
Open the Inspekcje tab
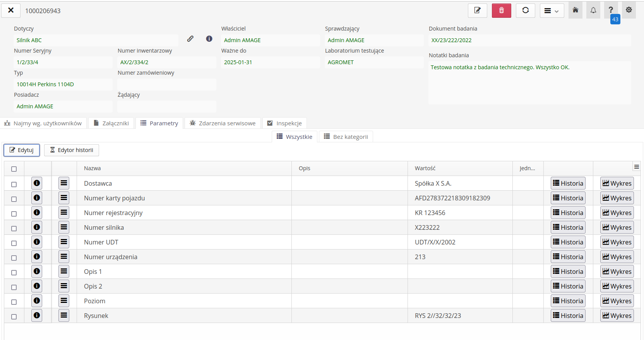coord(284,123)
